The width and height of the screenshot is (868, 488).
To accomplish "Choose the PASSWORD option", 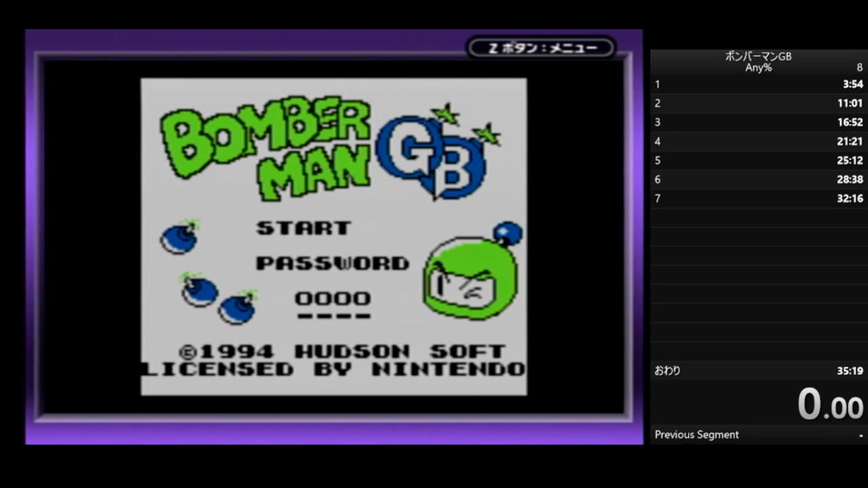I will (332, 263).
